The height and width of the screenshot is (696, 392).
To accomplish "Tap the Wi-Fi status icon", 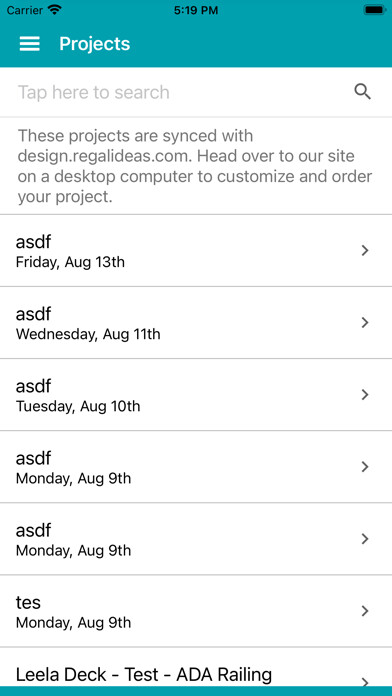I will tap(55, 10).
